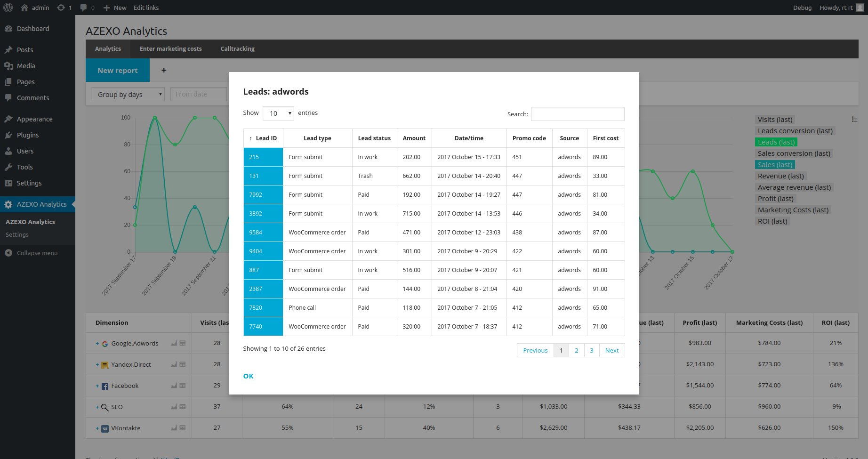Click the chart icon in the Facebook row
The height and width of the screenshot is (459, 868).
click(174, 386)
